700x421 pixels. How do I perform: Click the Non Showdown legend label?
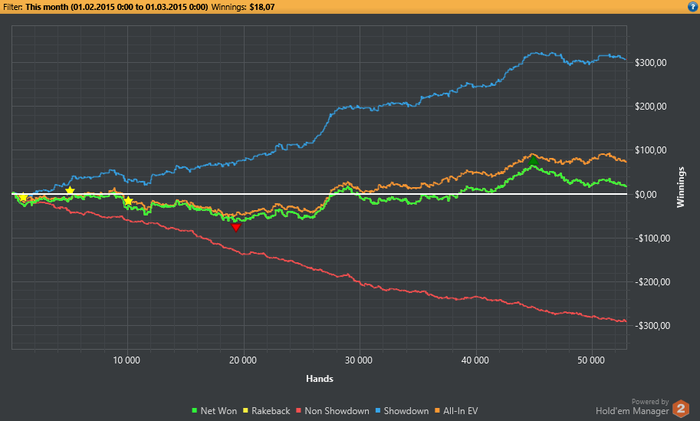point(337,411)
